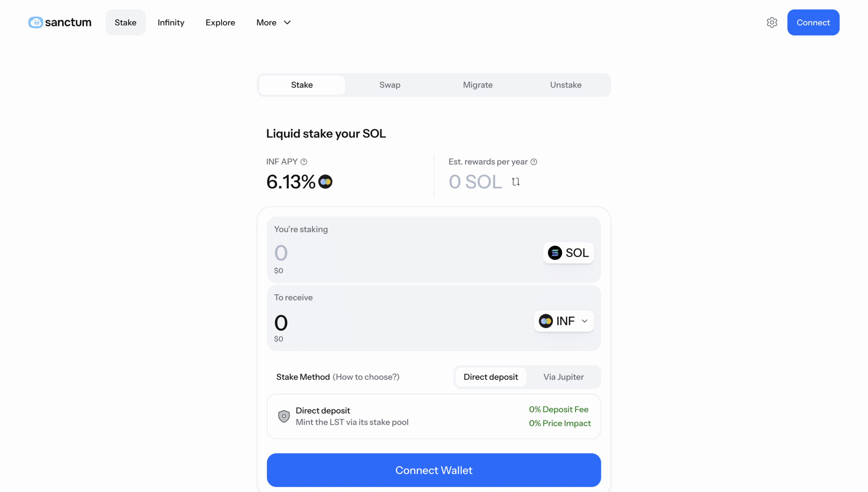Click the SOL token icon
Image resolution: width=868 pixels, height=492 pixels.
(x=555, y=253)
